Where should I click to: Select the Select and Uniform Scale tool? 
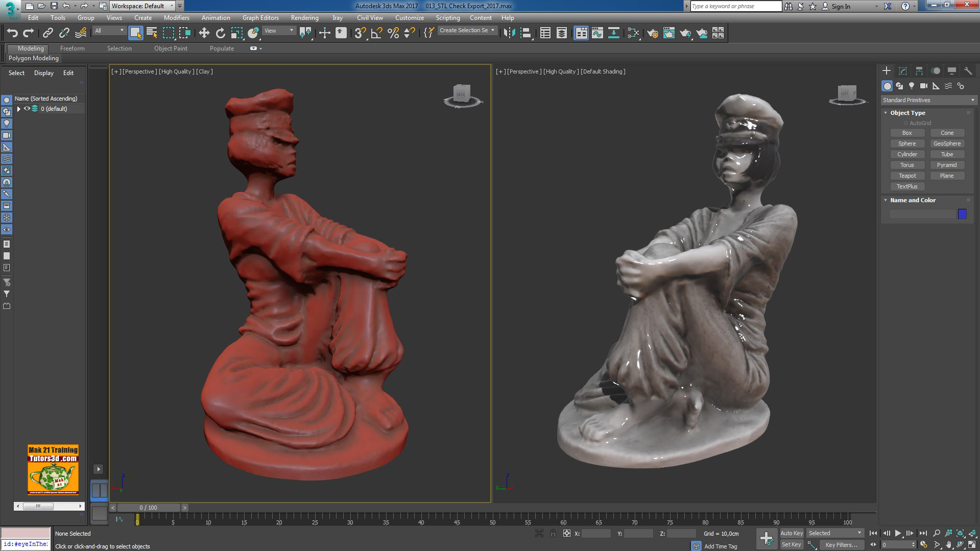coord(236,33)
